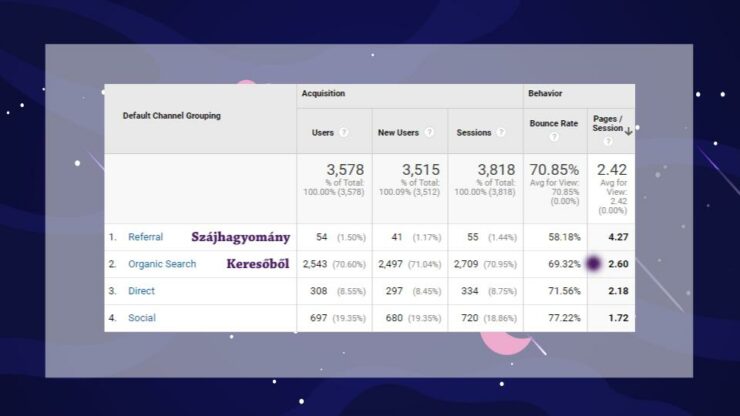Click the Organic Search Pages / Session 2.60
740x416 pixels.
(x=618, y=264)
